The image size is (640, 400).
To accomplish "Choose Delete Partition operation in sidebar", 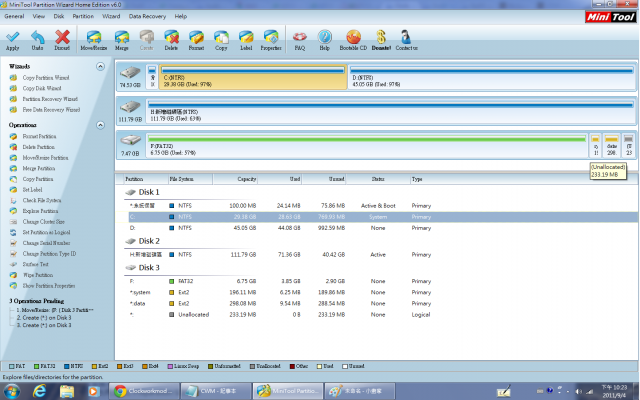I will click(38, 147).
